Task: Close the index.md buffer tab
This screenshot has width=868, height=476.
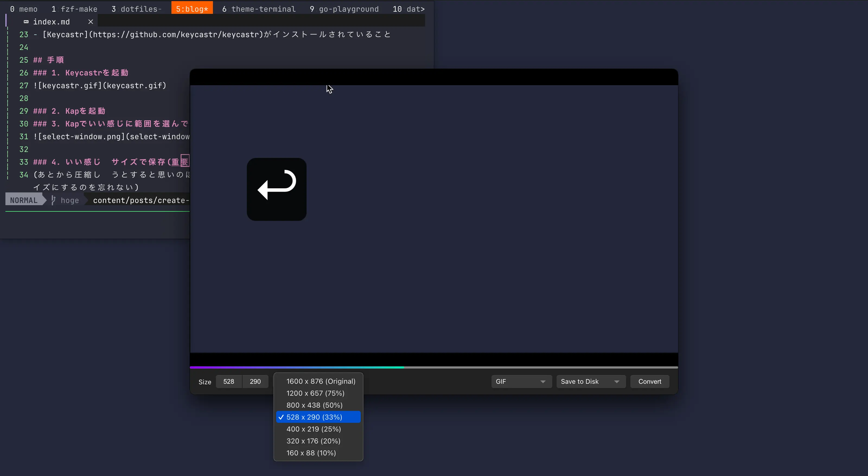Action: tap(90, 22)
